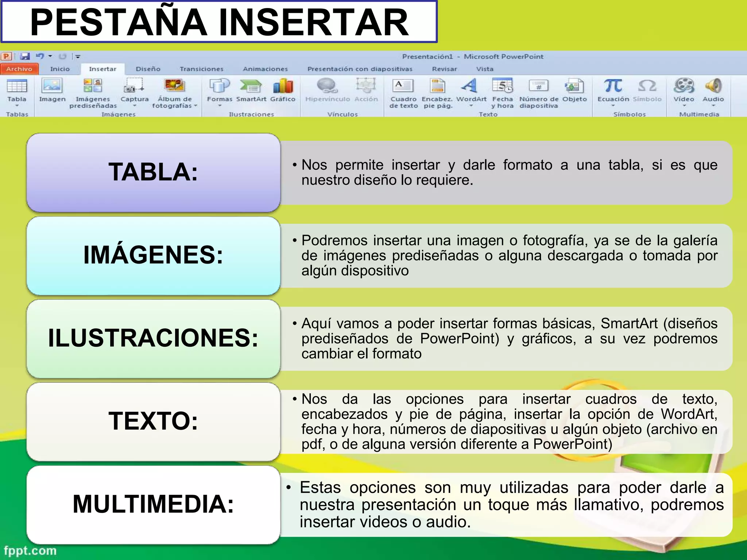Save using the floppy disk icon
This screenshot has width=747, height=560.
pos(25,56)
